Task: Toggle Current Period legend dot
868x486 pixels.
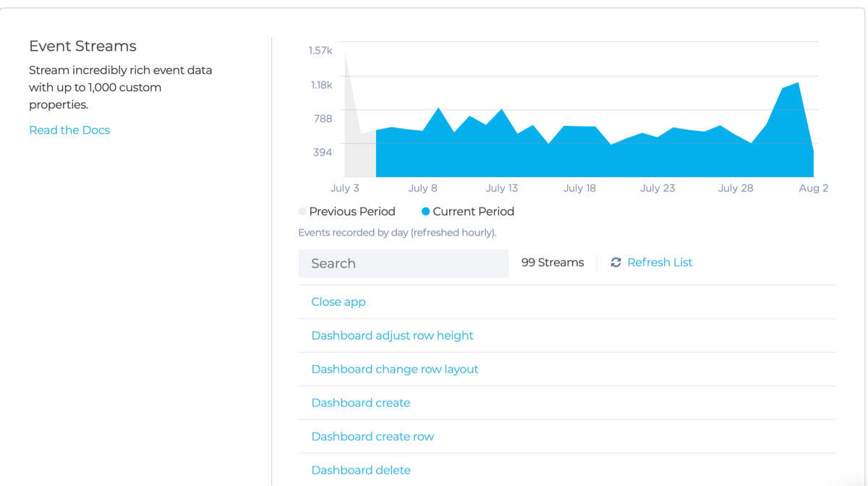Action: coord(425,212)
